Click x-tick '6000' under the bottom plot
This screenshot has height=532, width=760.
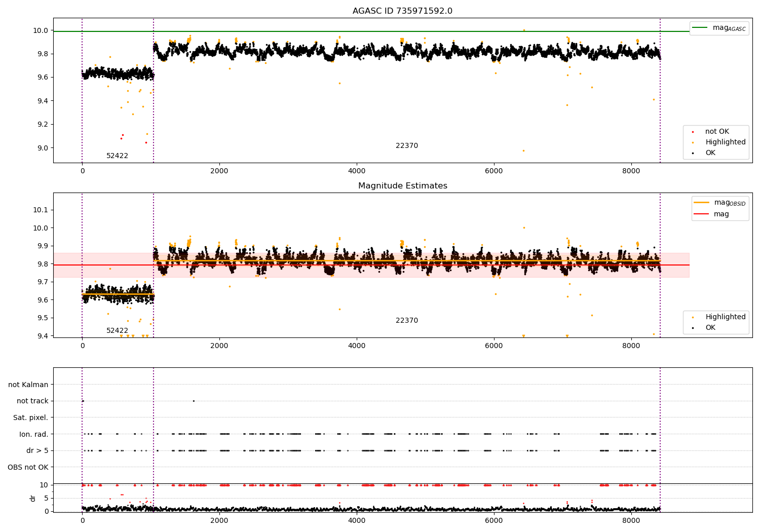494,520
